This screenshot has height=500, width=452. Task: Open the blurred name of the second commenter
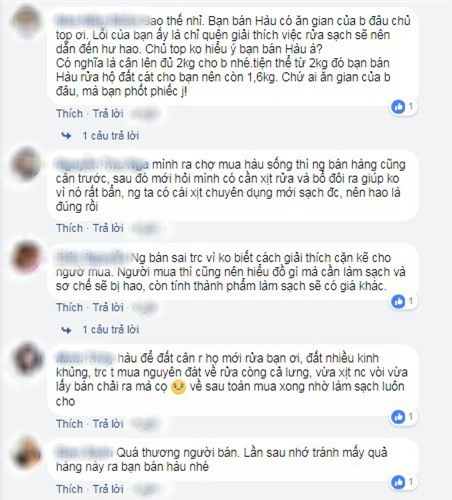coord(102,164)
